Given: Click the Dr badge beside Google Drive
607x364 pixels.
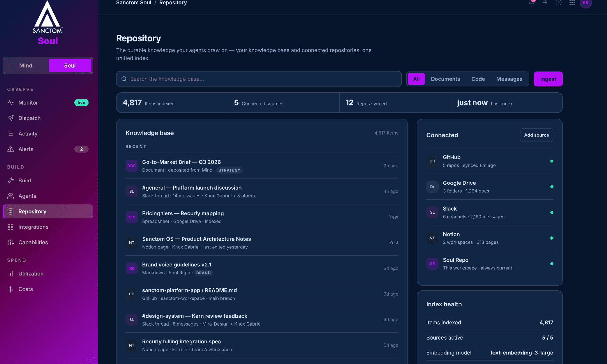Looking at the screenshot, I should [x=432, y=187].
